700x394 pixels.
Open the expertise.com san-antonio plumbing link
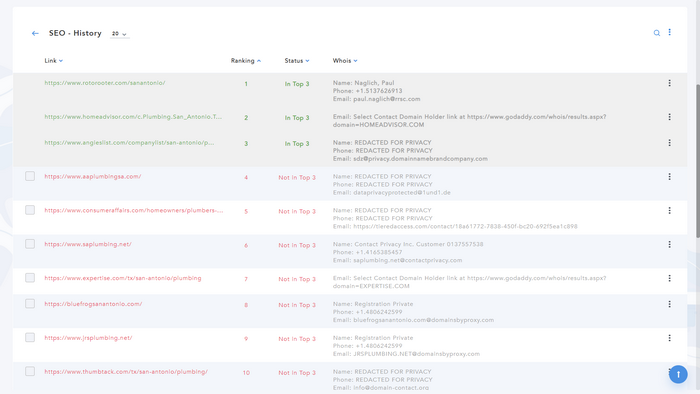(x=123, y=278)
